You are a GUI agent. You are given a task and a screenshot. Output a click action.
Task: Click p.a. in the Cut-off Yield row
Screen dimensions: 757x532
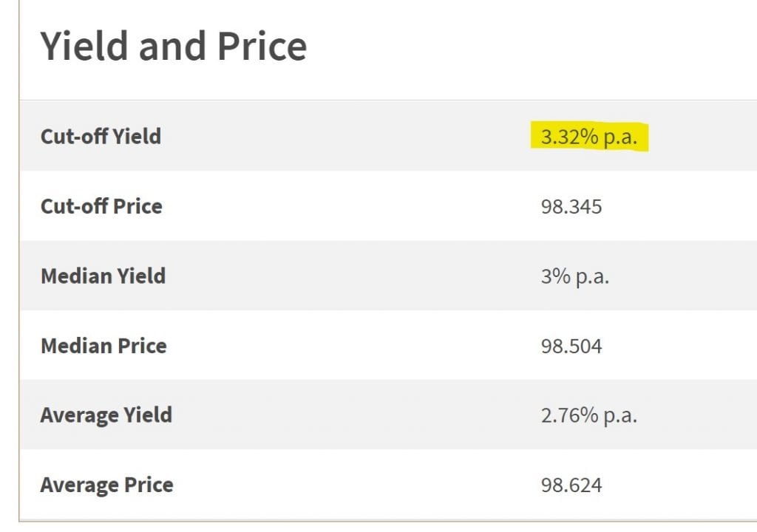(620, 137)
